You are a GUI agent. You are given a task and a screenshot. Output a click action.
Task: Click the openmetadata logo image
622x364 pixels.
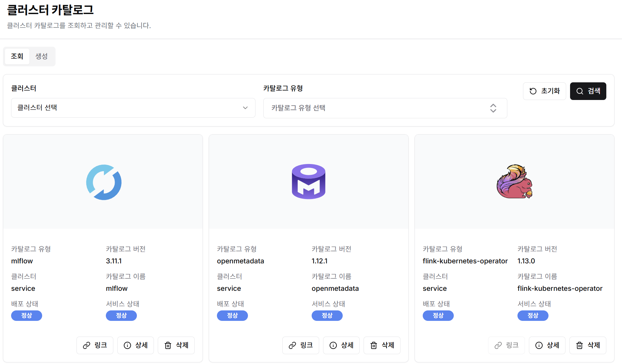point(309,182)
